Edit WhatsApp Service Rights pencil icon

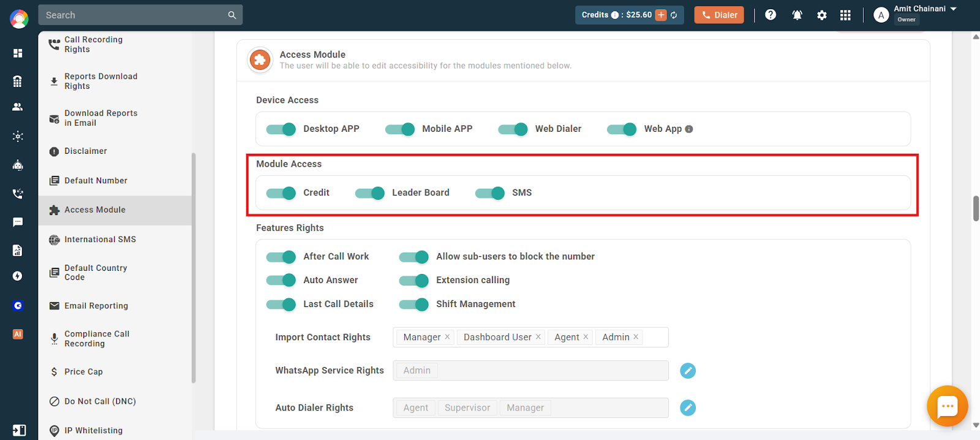point(688,371)
